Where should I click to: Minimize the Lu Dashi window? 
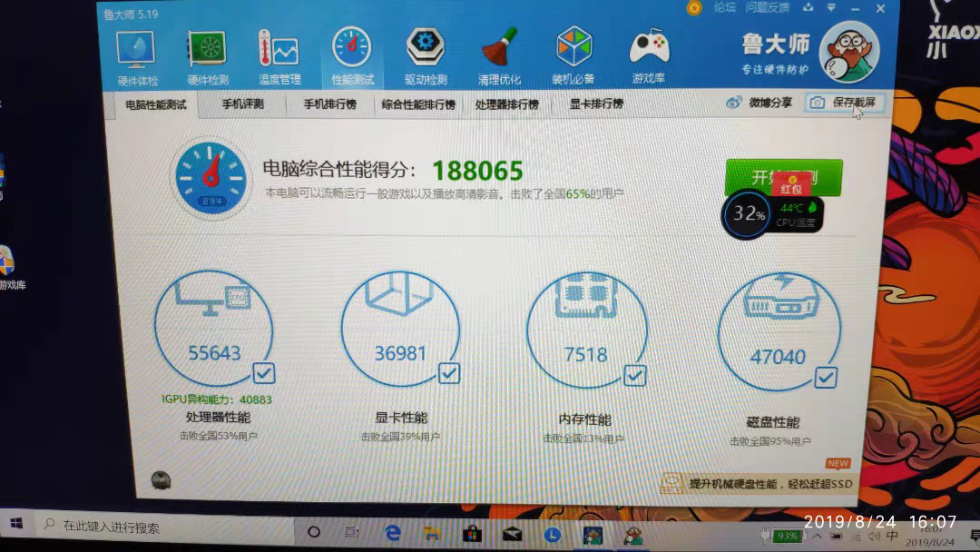[855, 9]
